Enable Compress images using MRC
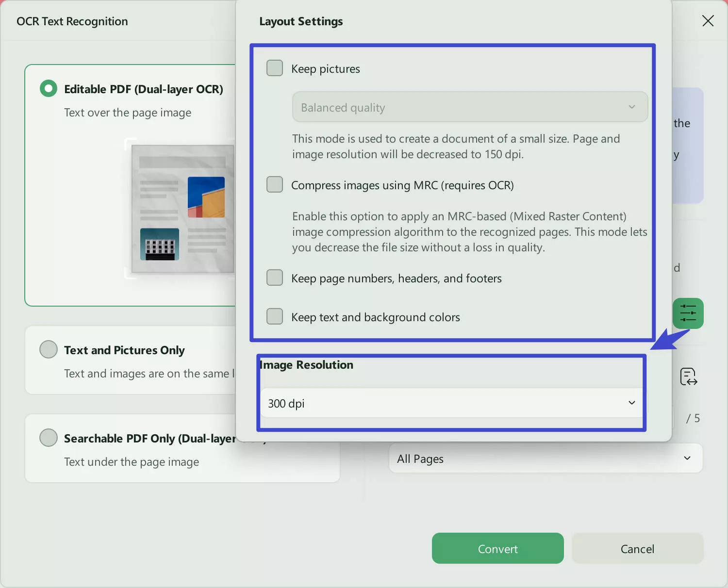The height and width of the screenshot is (588, 728). tap(274, 184)
